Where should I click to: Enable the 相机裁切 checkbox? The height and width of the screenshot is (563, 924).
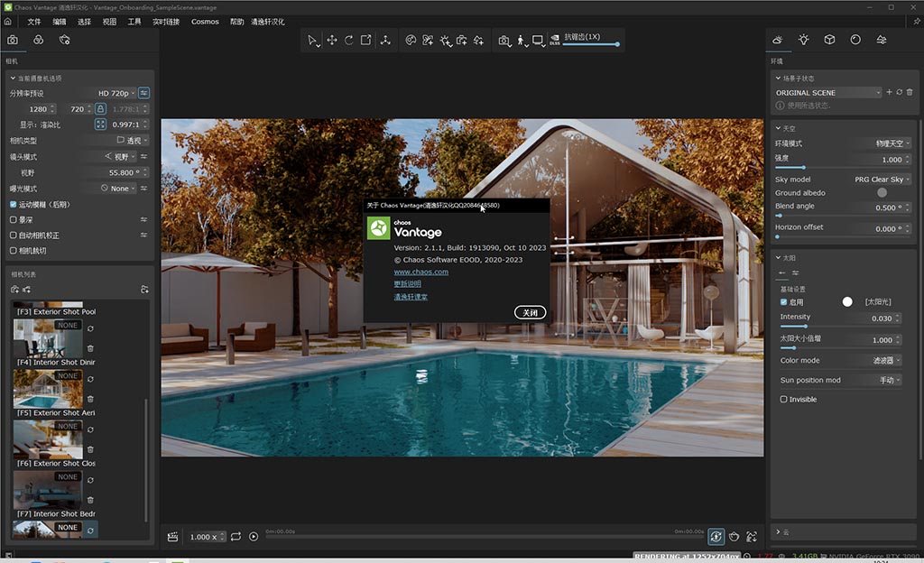point(13,250)
